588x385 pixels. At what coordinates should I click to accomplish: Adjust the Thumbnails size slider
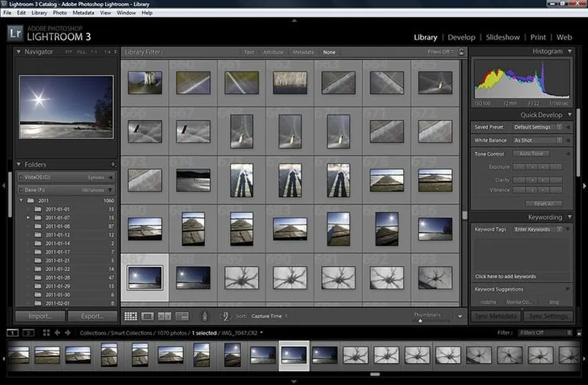pos(420,320)
